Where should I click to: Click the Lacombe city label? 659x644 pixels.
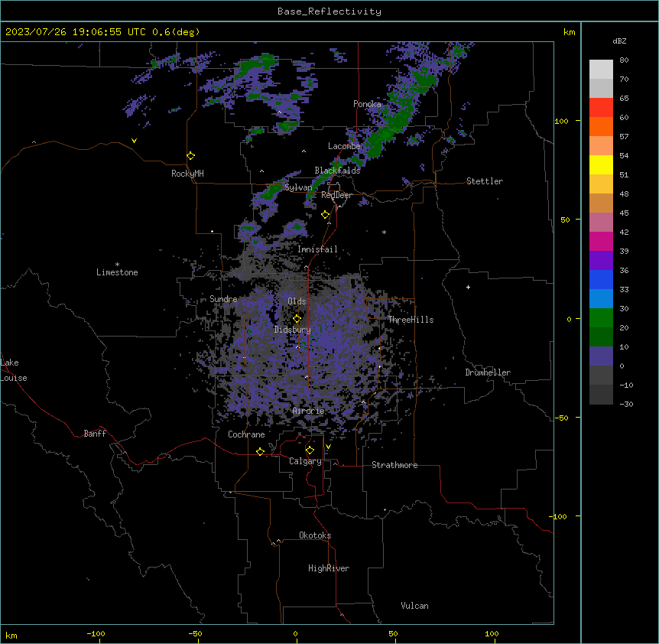344,146
